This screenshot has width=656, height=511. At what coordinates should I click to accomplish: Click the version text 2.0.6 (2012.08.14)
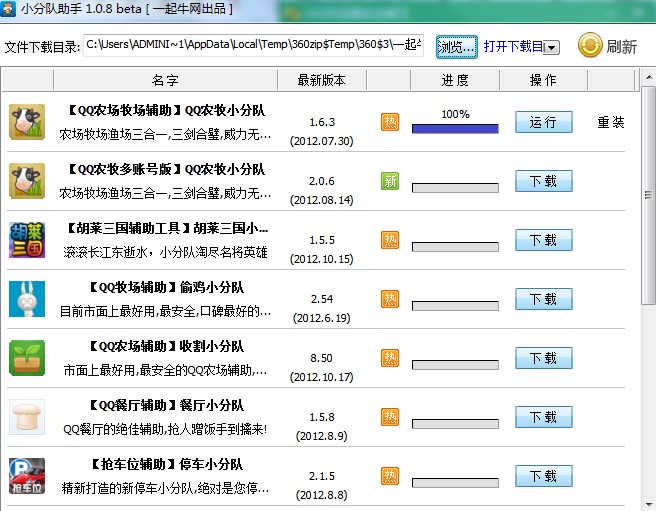point(322,190)
